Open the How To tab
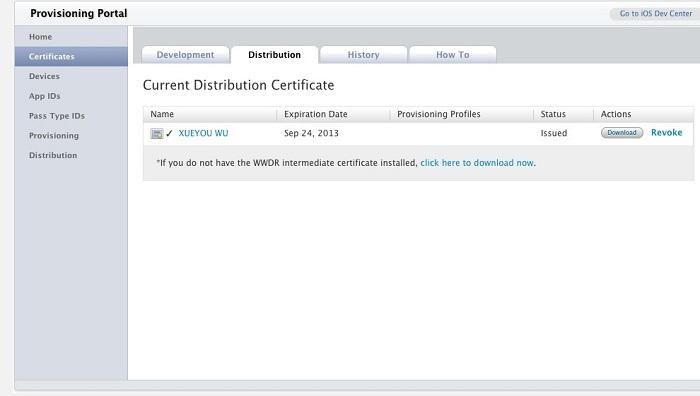Screen dimensions: 700x396 [x=453, y=54]
